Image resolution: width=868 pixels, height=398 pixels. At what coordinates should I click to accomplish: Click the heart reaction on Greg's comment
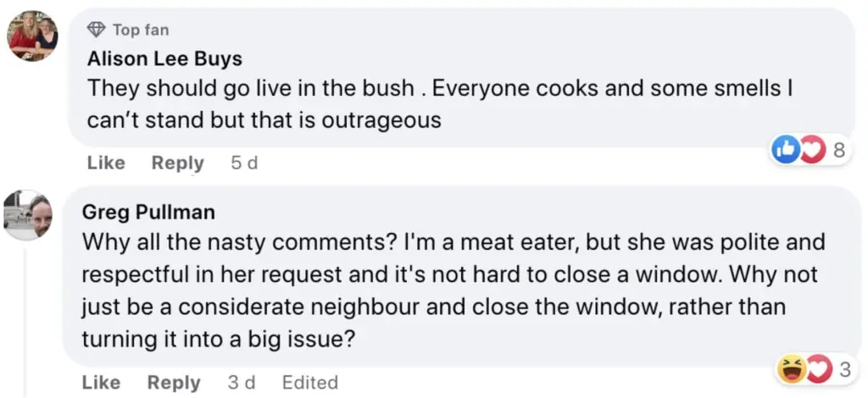(817, 369)
